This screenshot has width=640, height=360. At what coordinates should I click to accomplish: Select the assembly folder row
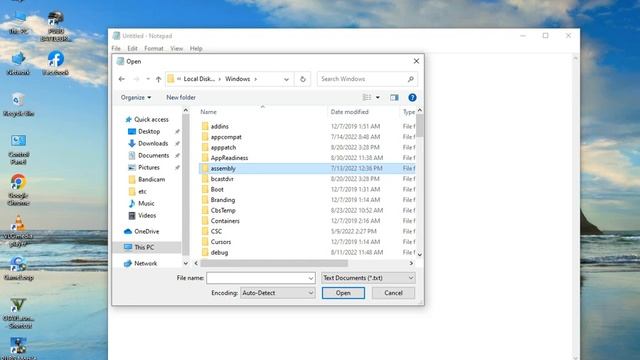coord(307,169)
